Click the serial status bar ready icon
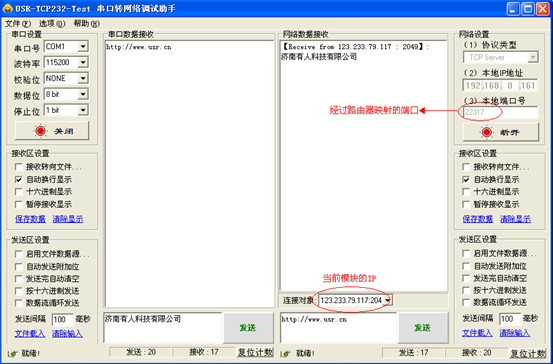 click(12, 353)
